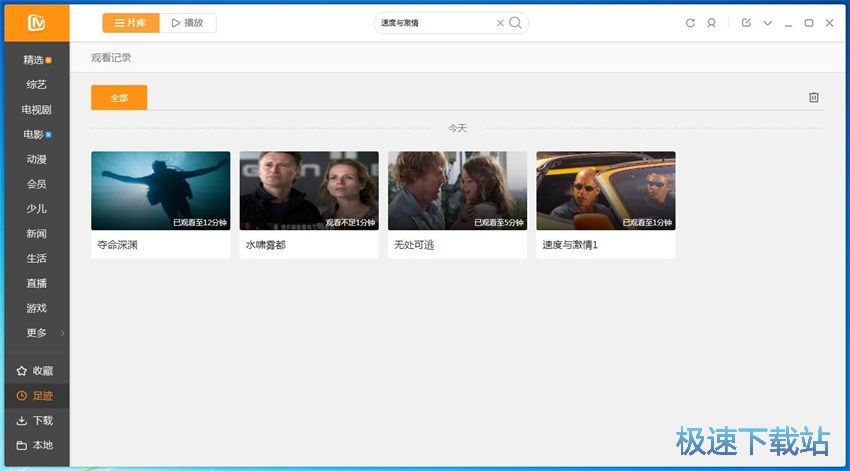Open 动漫 category in sidebar
Screen dimensions: 850x471
(36, 159)
